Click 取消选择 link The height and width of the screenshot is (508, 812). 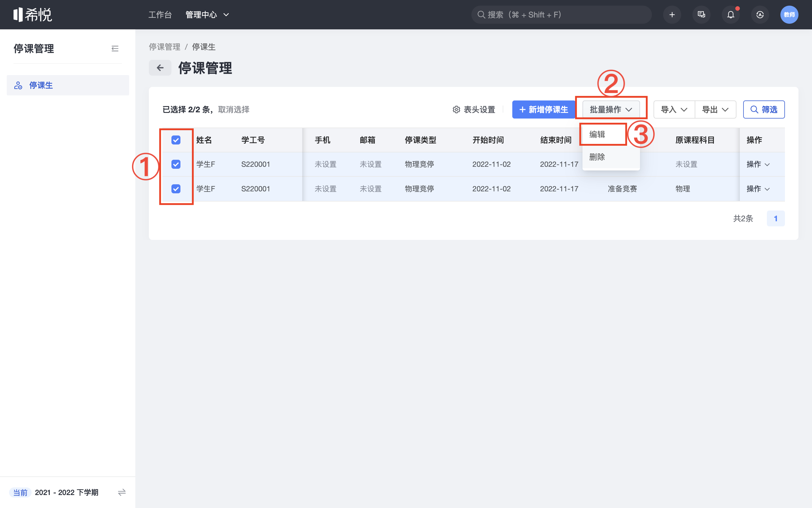pos(233,110)
